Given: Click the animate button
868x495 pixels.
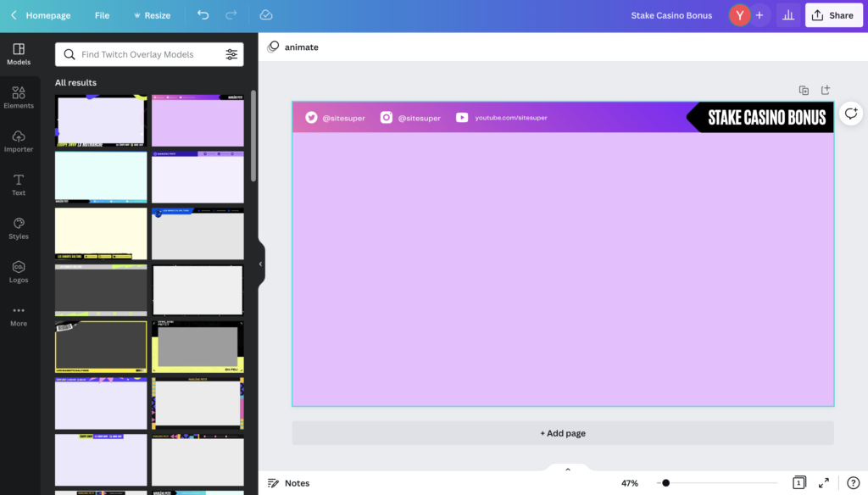Looking at the screenshot, I should [x=293, y=47].
